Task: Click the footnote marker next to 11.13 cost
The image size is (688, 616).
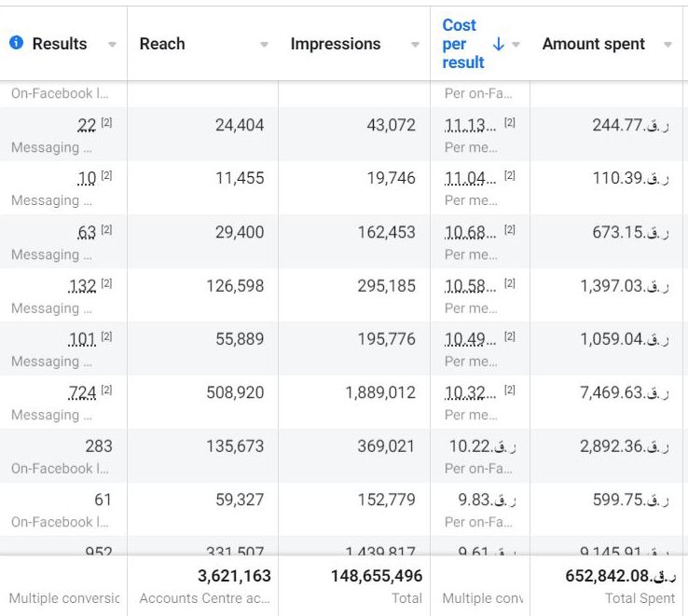Action: point(510,122)
